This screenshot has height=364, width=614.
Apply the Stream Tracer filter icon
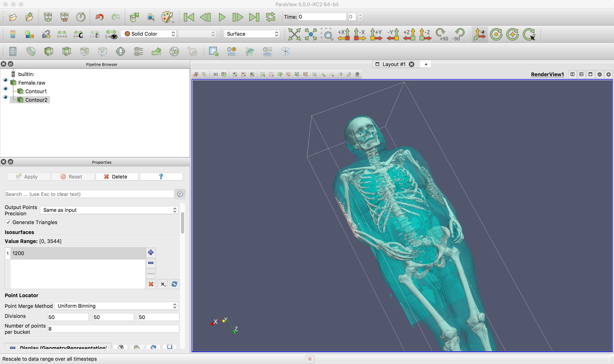(138, 51)
